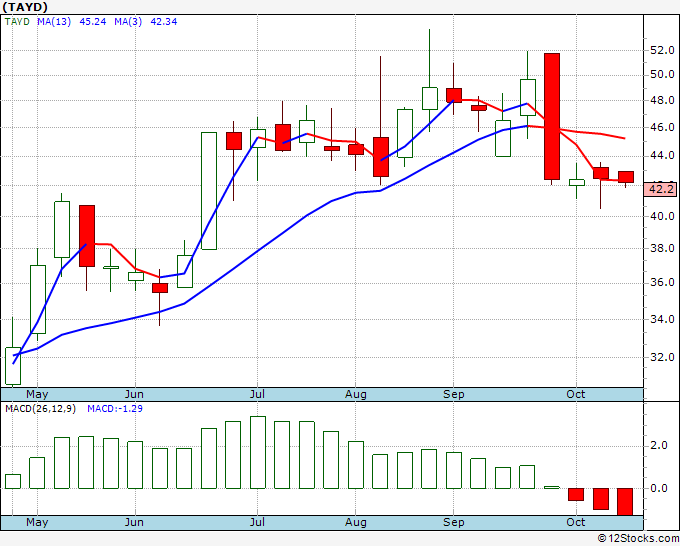Click the MACD:-1.29 value readout

[x=115, y=409]
